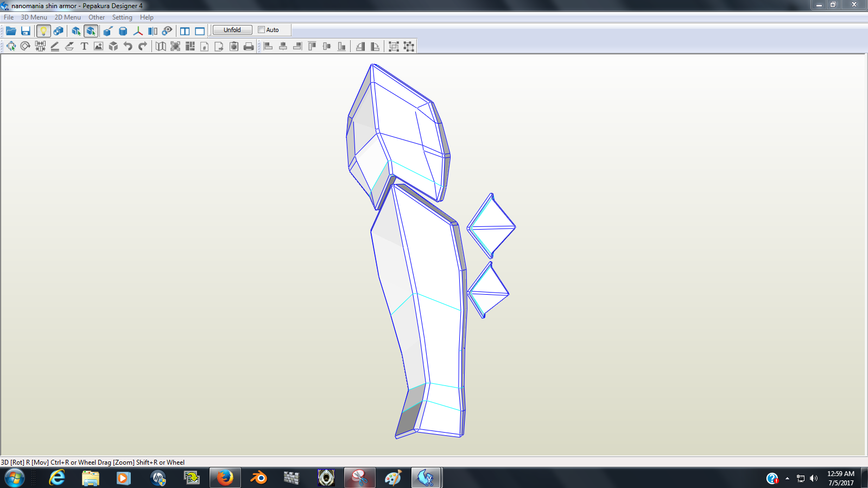The image size is (868, 488).
Task: Click the page number (#) icon
Action: (x=205, y=46)
